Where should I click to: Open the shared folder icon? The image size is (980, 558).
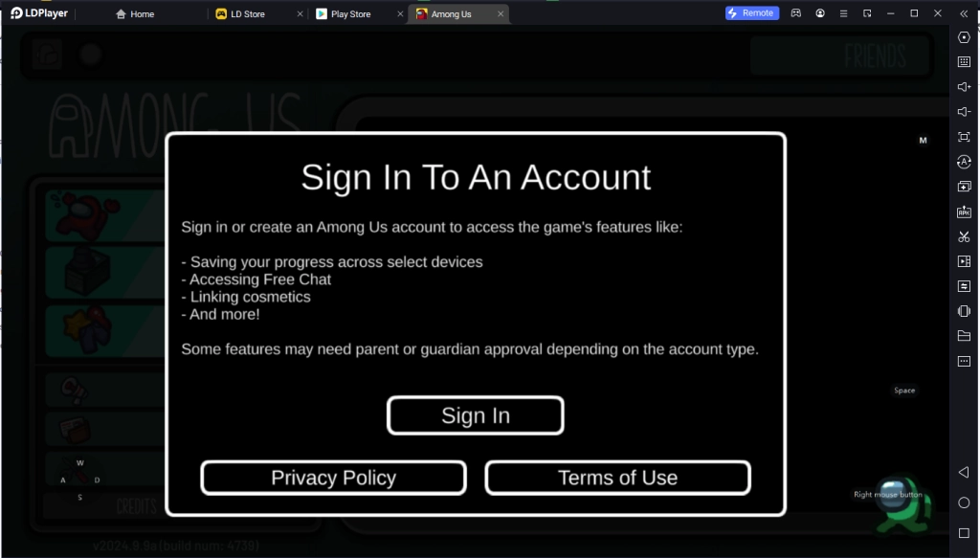pos(964,336)
